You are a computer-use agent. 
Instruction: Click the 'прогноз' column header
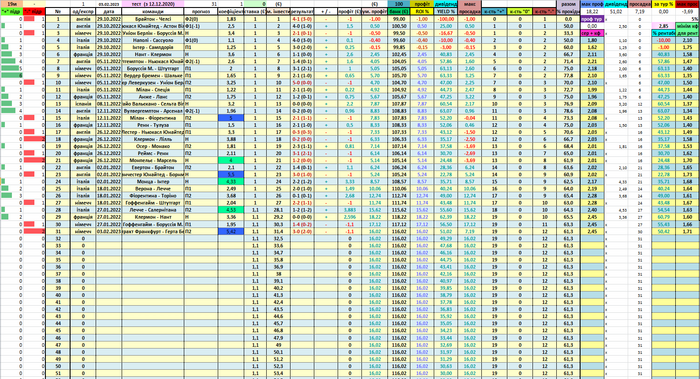tap(201, 11)
